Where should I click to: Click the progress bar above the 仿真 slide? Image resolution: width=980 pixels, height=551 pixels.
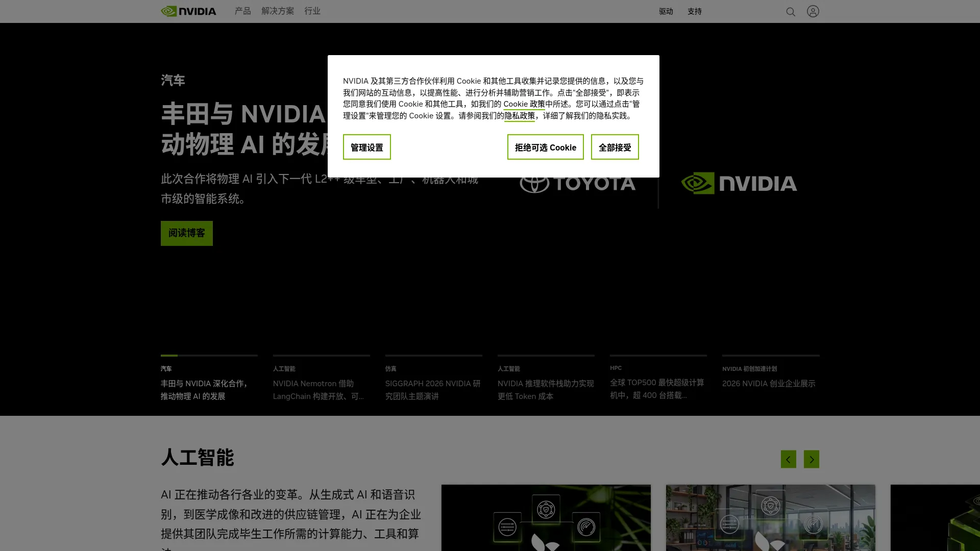[434, 356]
